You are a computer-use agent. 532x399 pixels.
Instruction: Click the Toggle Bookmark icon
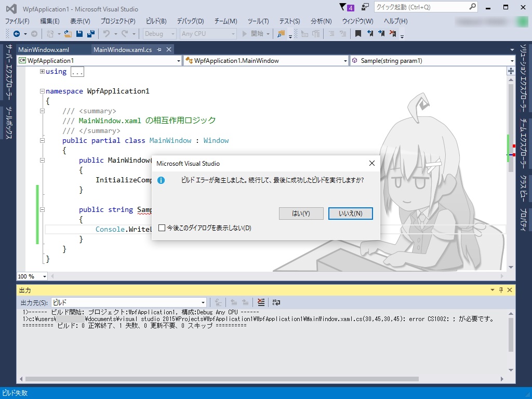(358, 34)
